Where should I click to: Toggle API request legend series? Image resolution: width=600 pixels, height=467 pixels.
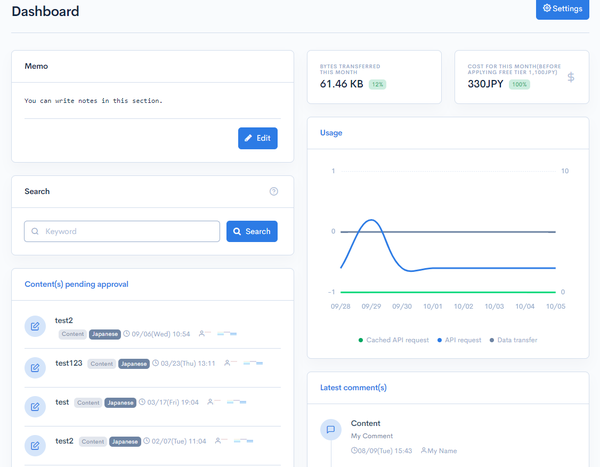459,340
